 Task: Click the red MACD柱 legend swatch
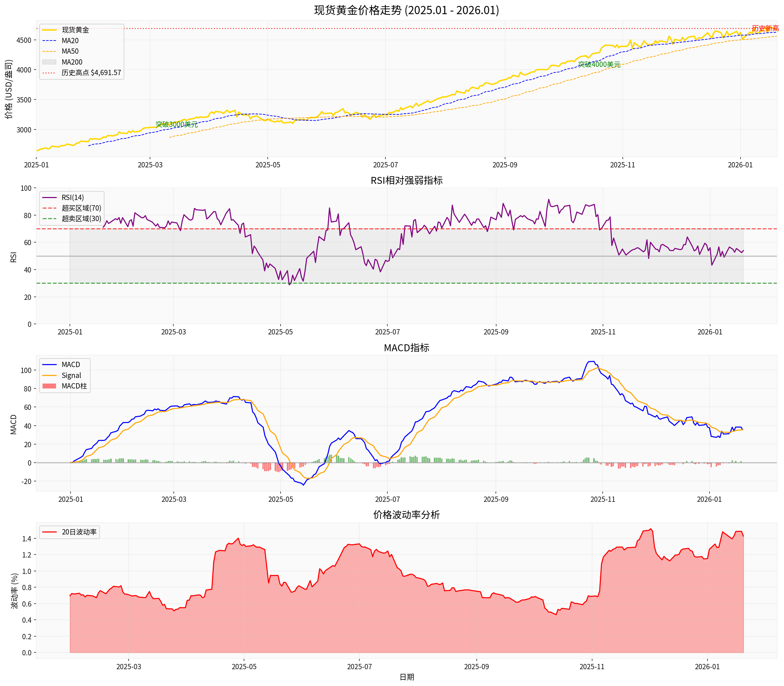point(49,386)
